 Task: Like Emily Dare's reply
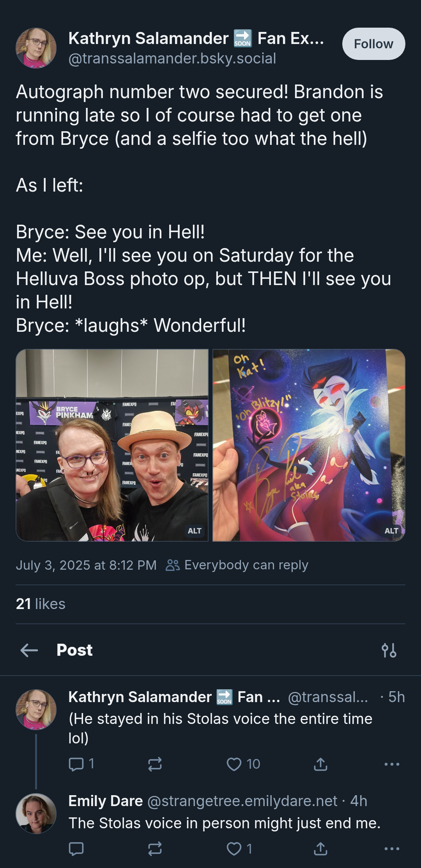[239, 849]
